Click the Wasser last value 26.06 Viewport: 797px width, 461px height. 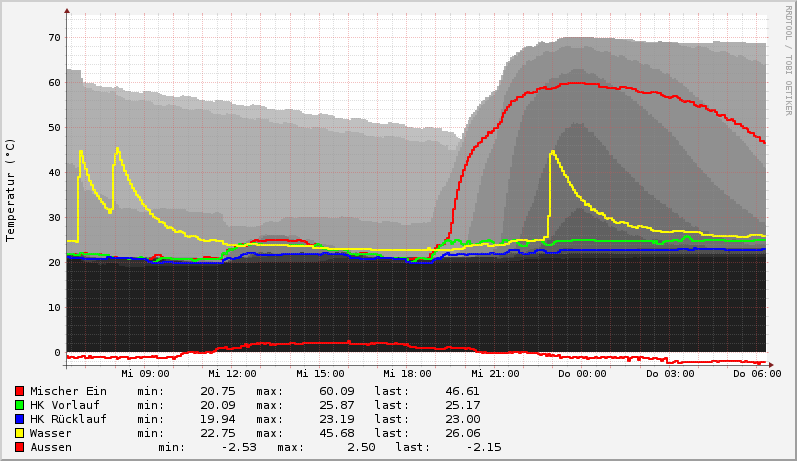pos(461,433)
